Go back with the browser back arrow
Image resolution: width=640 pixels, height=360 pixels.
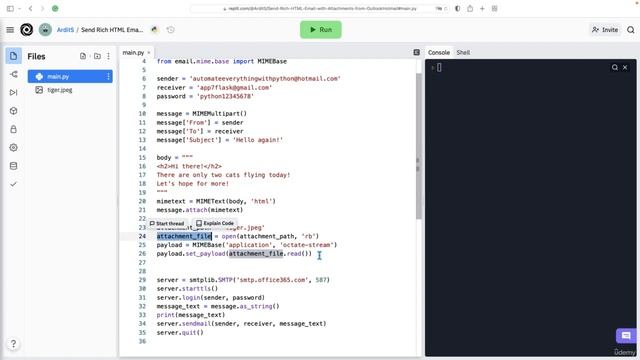point(31,8)
